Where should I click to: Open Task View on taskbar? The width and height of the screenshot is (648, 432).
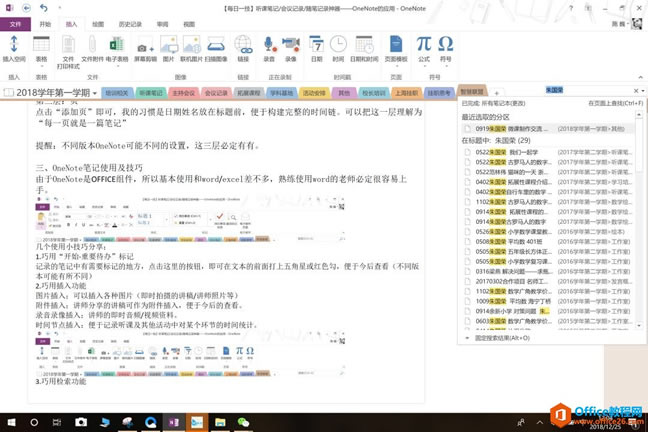click(57, 422)
